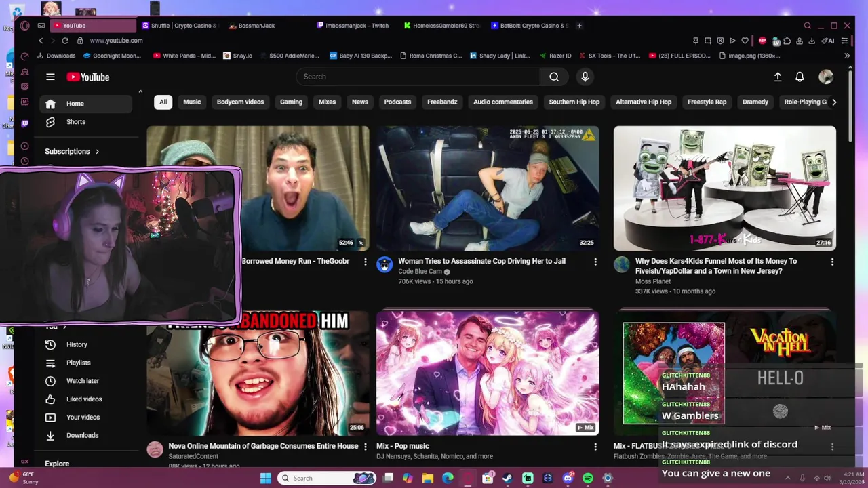868x488 pixels.
Task: Go back with browser back arrow
Action: click(x=41, y=41)
